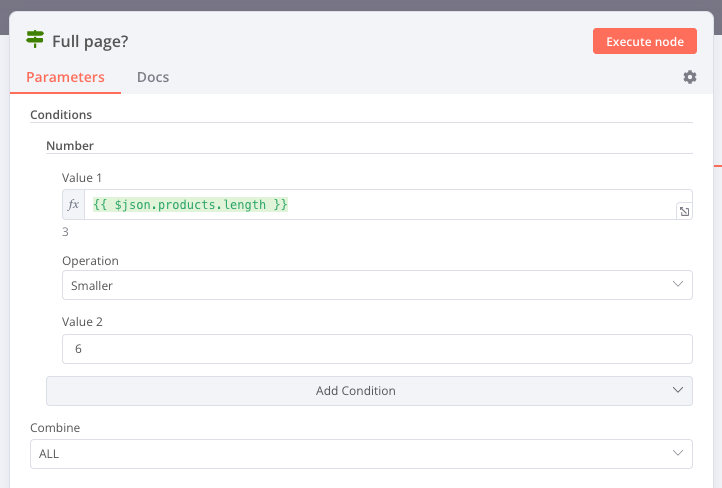Open the expression editor expand icon
Viewport: 722px width, 488px height.
click(684, 211)
